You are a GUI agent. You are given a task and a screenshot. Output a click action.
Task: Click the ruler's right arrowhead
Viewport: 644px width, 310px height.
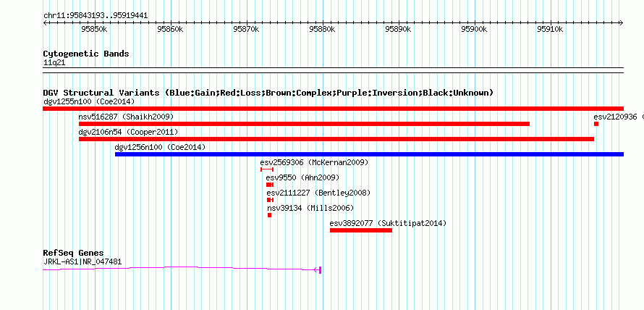[x=622, y=22]
